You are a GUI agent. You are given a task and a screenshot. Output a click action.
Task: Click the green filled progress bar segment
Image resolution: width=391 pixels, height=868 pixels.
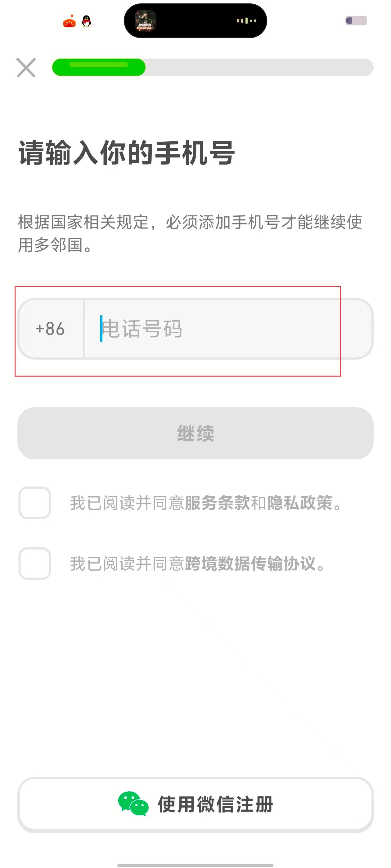[98, 67]
